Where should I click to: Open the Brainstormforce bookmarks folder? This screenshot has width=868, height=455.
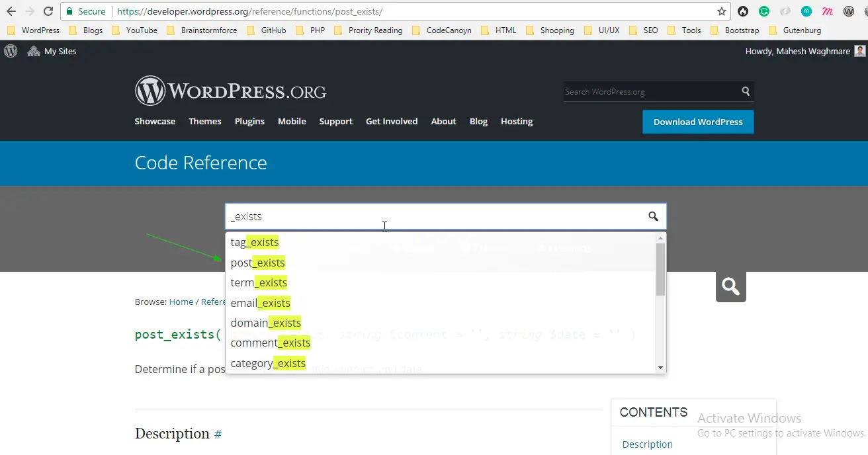(x=202, y=30)
